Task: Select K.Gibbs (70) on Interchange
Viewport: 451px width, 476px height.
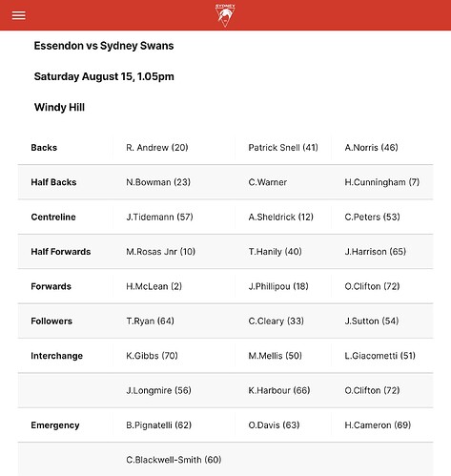Action: [x=152, y=356]
